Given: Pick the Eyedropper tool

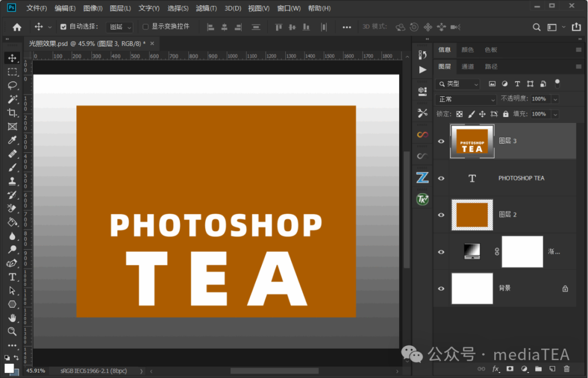Looking at the screenshot, I should click(13, 140).
